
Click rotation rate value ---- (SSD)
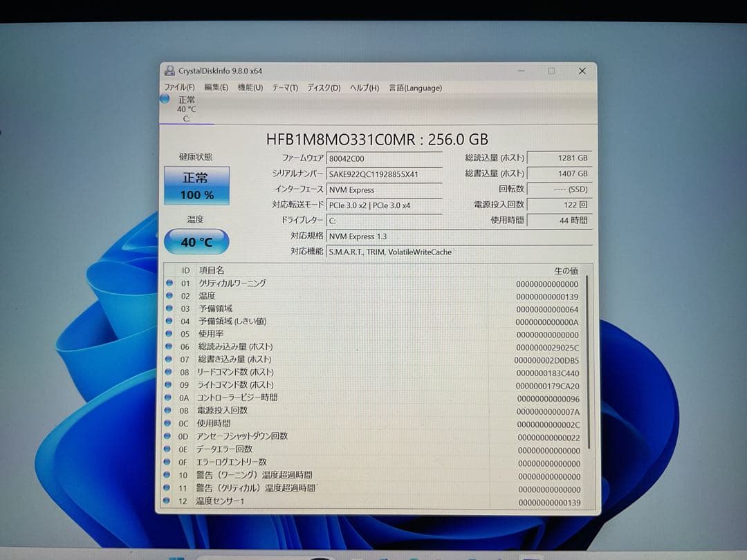pyautogui.click(x=560, y=189)
